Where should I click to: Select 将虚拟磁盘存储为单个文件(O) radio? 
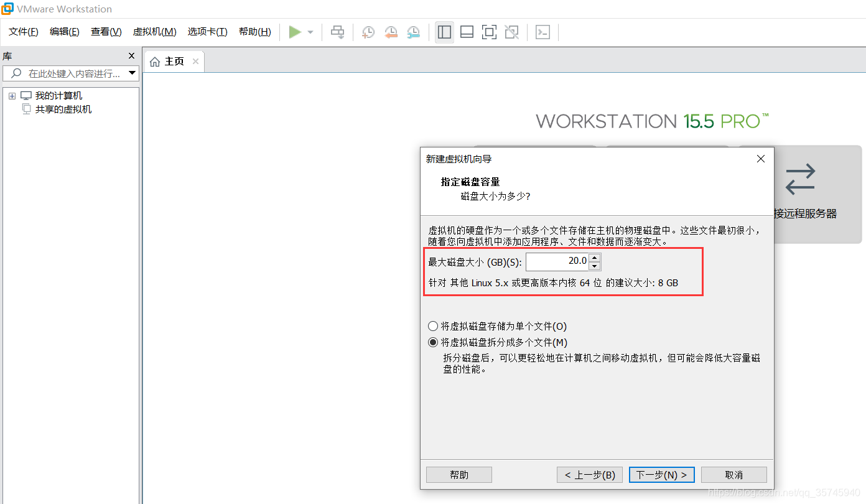[433, 326]
